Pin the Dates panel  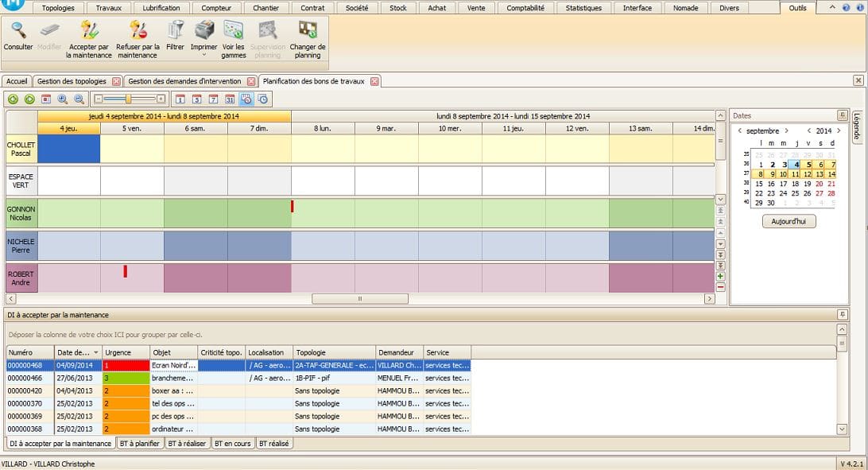coord(842,115)
